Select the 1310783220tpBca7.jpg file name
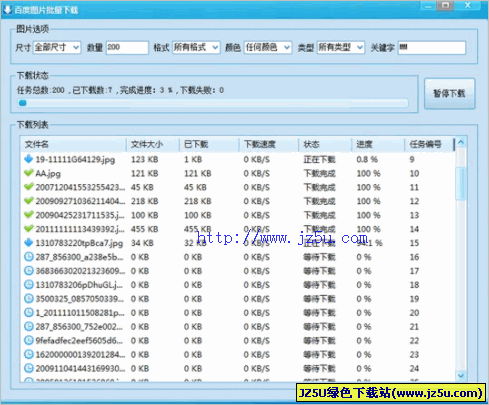 79,243
